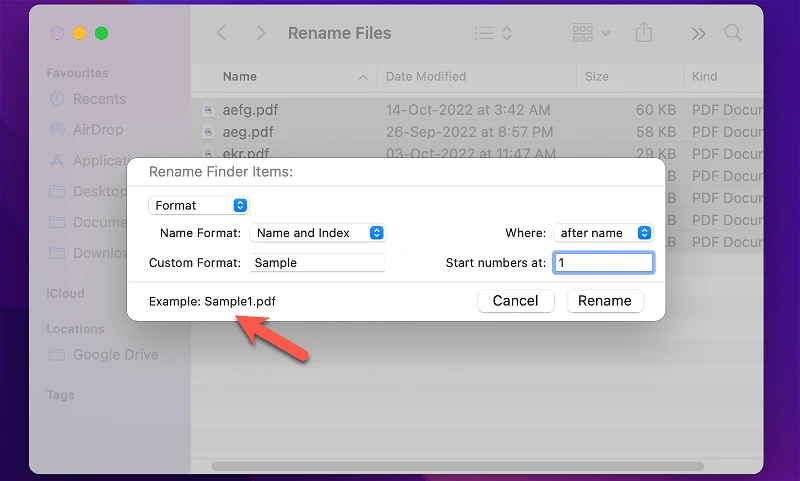Image resolution: width=800 pixels, height=481 pixels.
Task: Sort by the Date Modified column
Action: (x=426, y=77)
